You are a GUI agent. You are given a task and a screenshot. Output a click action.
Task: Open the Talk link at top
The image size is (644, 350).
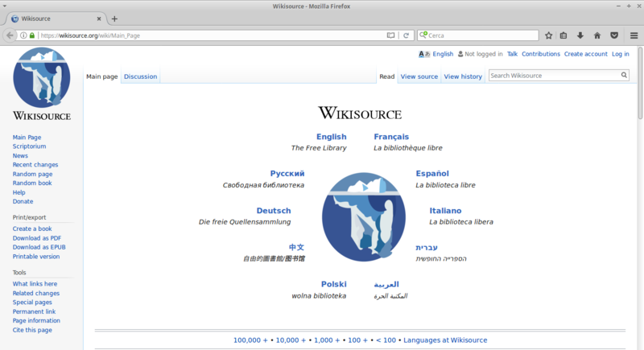coord(512,54)
